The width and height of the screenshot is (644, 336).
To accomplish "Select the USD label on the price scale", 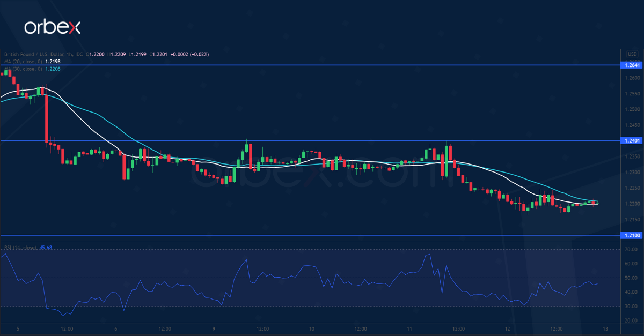I will pos(631,54).
